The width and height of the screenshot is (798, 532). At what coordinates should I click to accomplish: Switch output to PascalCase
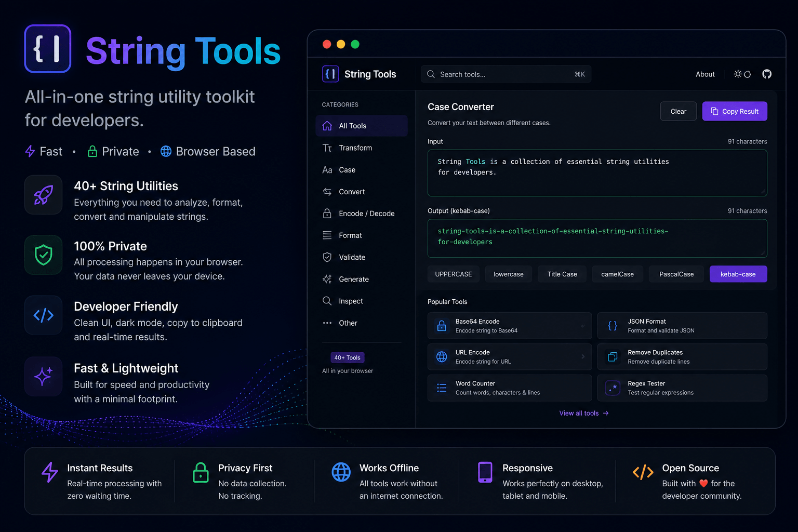click(676, 274)
